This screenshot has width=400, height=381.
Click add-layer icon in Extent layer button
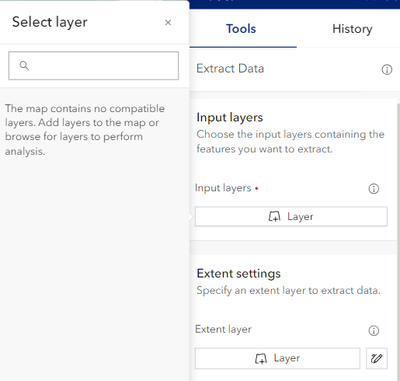261,359
